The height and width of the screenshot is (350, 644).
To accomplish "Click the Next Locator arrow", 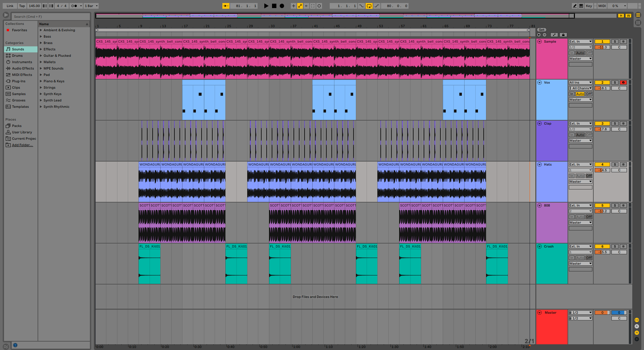I will click(544, 35).
